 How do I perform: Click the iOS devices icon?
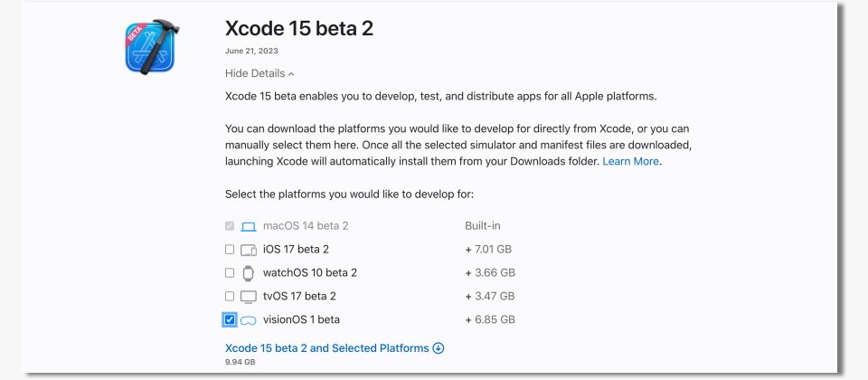coord(249,250)
